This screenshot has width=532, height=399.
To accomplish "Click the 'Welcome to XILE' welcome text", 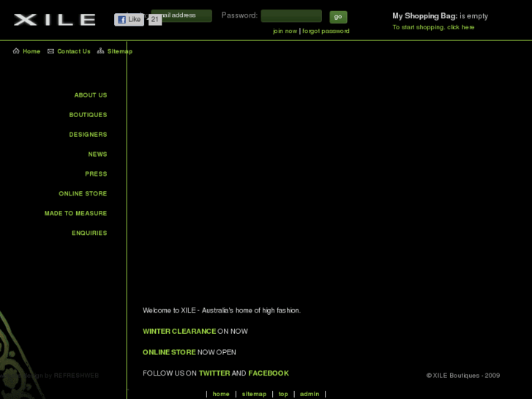I will click(x=222, y=310).
